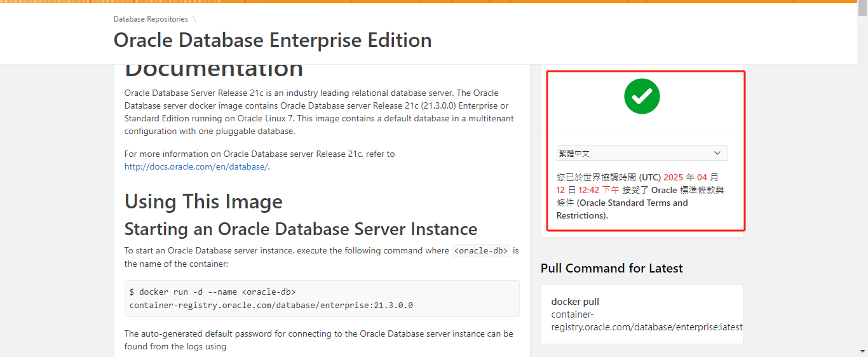Click the inline <oracle-db> code snippet

pos(481,250)
